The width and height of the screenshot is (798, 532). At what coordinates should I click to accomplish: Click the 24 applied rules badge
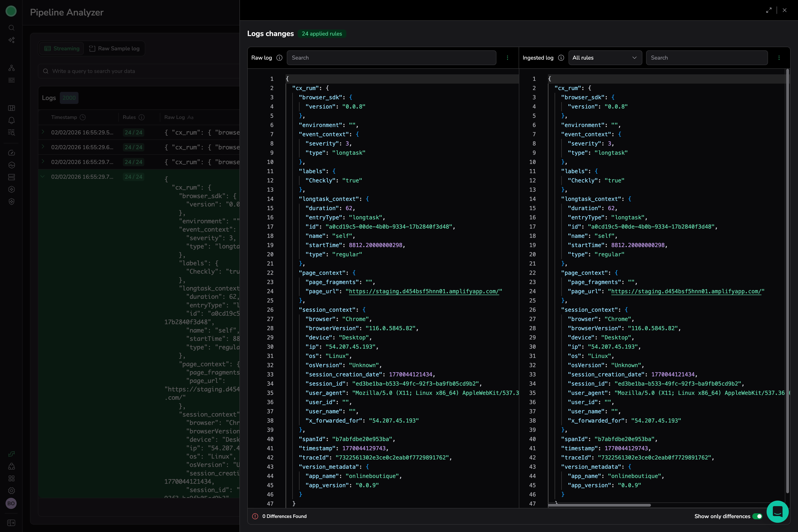click(322, 33)
